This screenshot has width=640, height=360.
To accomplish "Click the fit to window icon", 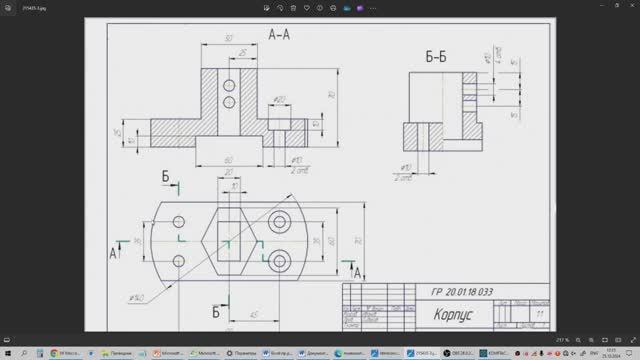I will tap(605, 340).
